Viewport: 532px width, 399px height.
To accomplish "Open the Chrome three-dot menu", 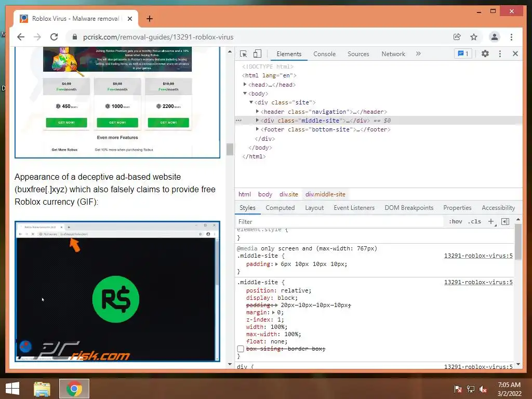I will pyautogui.click(x=511, y=37).
